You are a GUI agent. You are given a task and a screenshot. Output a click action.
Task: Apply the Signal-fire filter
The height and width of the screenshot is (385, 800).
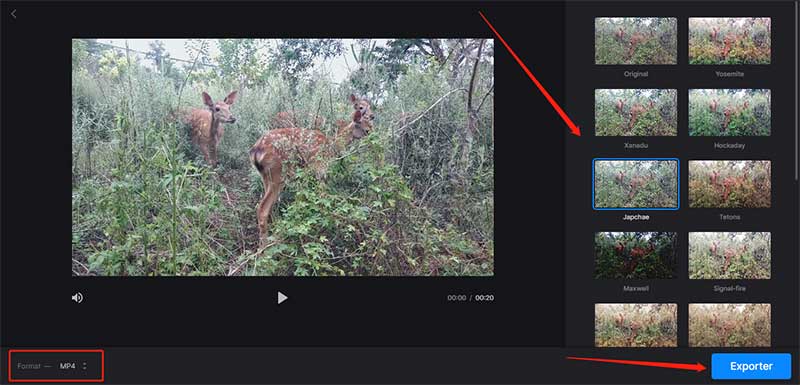click(x=730, y=255)
